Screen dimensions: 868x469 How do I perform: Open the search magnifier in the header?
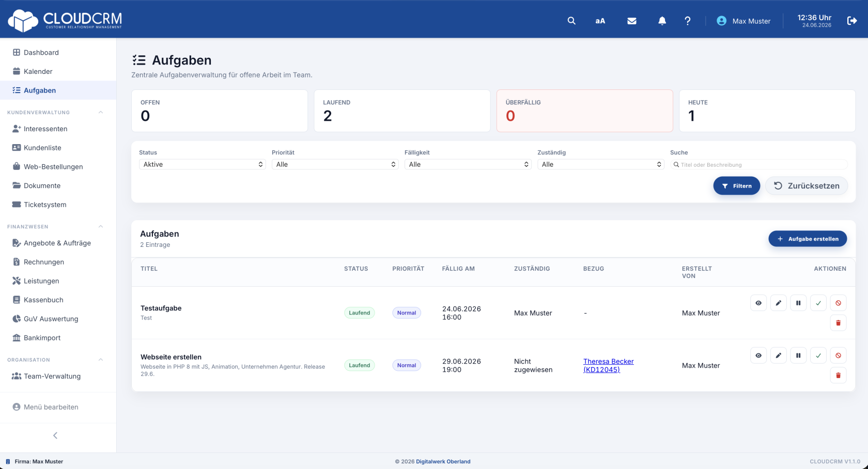tap(571, 21)
